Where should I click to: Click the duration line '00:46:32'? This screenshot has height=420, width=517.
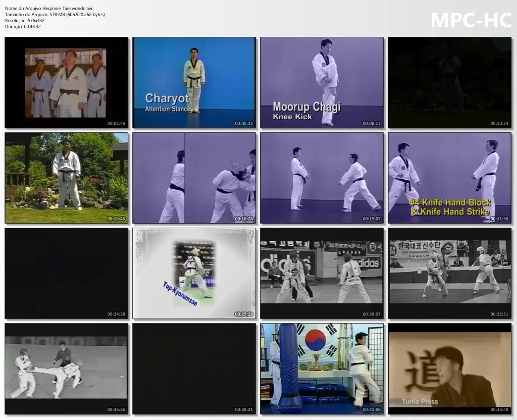coord(23,27)
